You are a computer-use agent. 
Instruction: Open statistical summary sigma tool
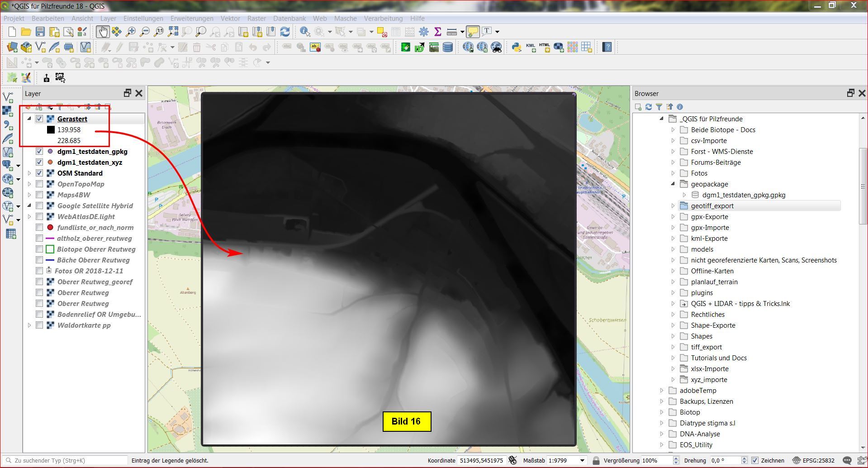click(437, 32)
